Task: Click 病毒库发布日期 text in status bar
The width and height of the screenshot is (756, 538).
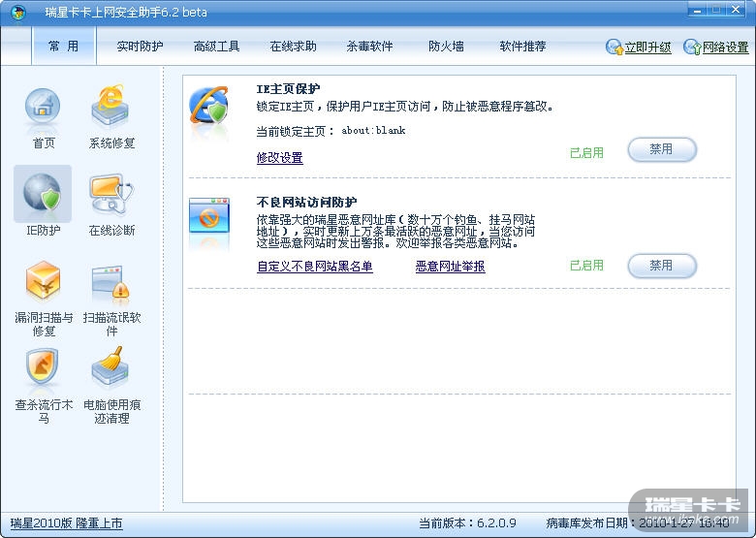Action: [638, 523]
